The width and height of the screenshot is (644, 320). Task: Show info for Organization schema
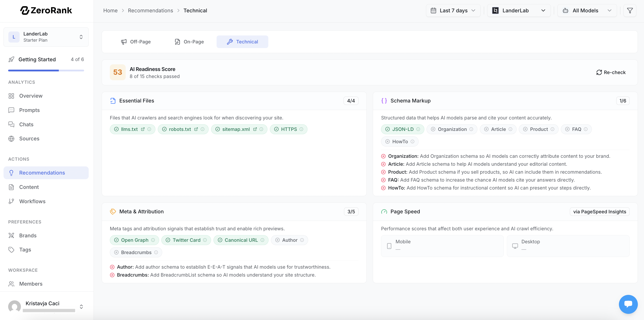coord(471,129)
